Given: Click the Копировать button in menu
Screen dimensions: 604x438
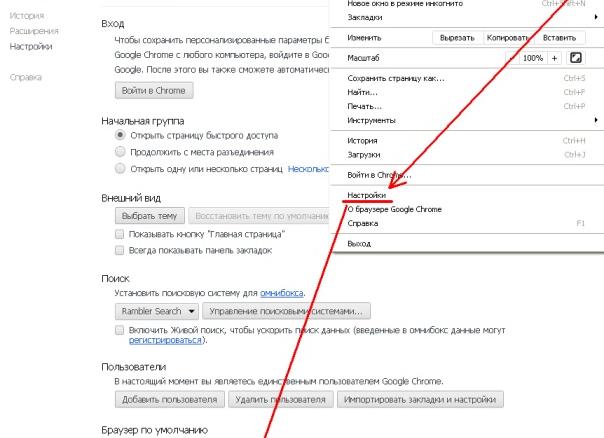Looking at the screenshot, I should tap(508, 38).
